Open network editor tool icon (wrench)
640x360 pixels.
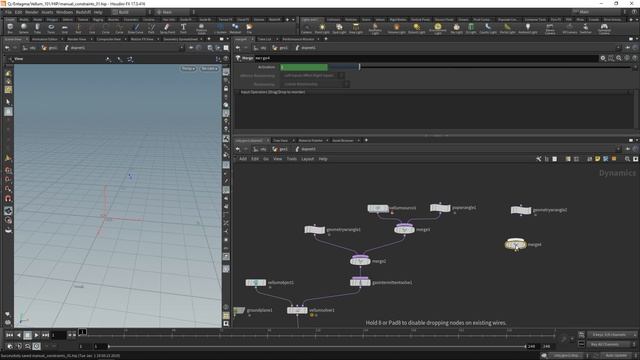538,159
